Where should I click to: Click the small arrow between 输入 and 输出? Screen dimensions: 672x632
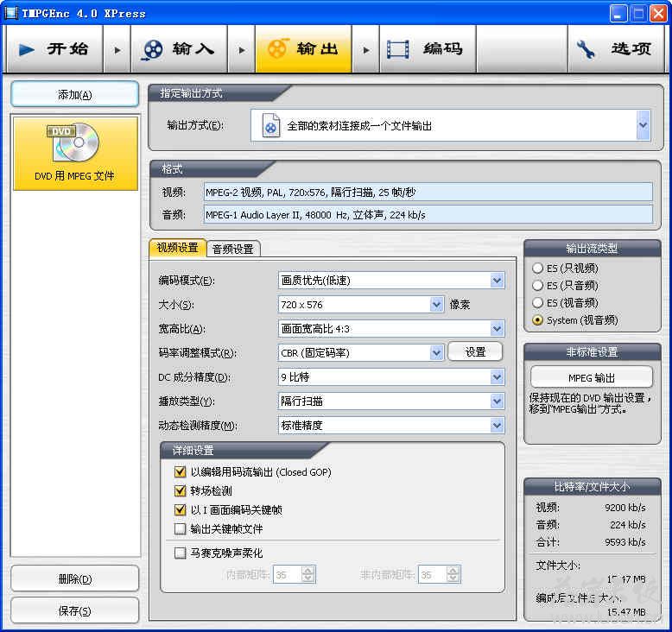tap(242, 50)
